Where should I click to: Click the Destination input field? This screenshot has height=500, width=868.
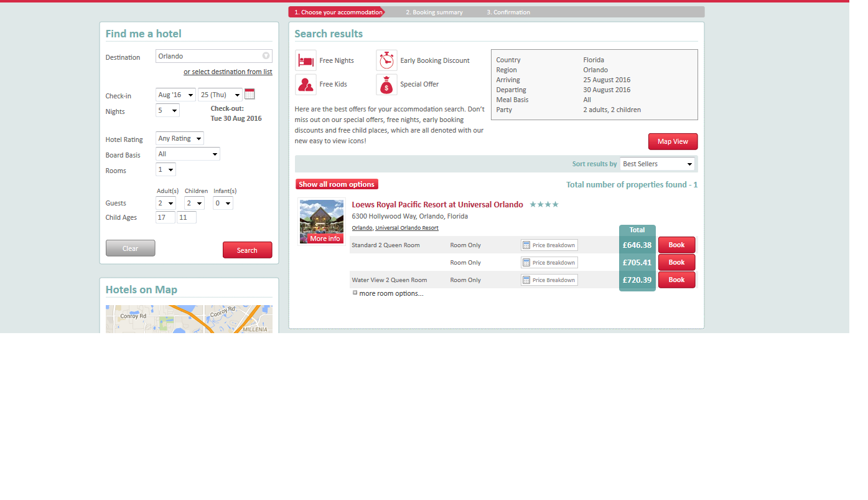[x=214, y=56]
